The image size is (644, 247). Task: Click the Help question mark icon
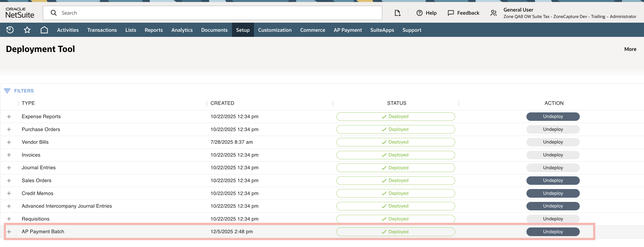pos(419,13)
